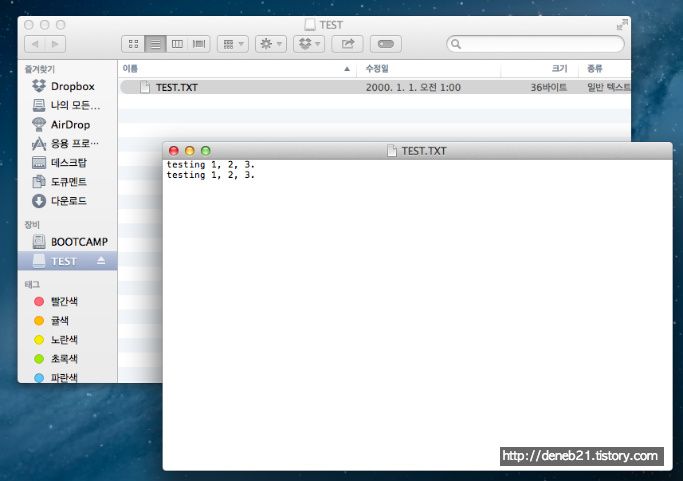Click the TEST.TXT file icon in list

click(x=145, y=87)
